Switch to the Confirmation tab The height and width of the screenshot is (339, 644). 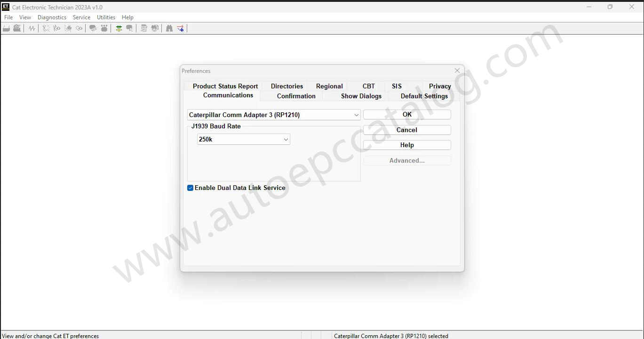pyautogui.click(x=296, y=96)
